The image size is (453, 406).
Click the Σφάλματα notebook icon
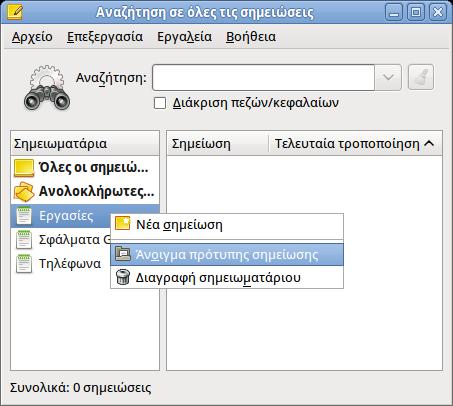click(x=24, y=240)
